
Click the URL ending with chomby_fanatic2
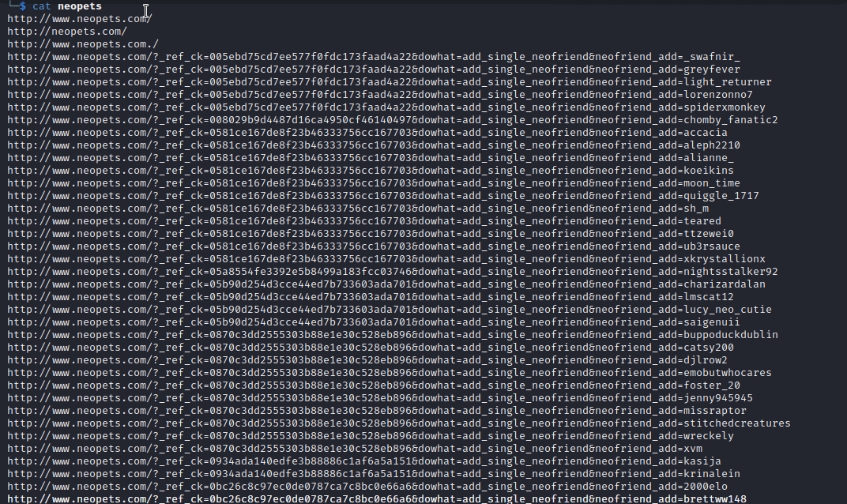[x=393, y=119]
